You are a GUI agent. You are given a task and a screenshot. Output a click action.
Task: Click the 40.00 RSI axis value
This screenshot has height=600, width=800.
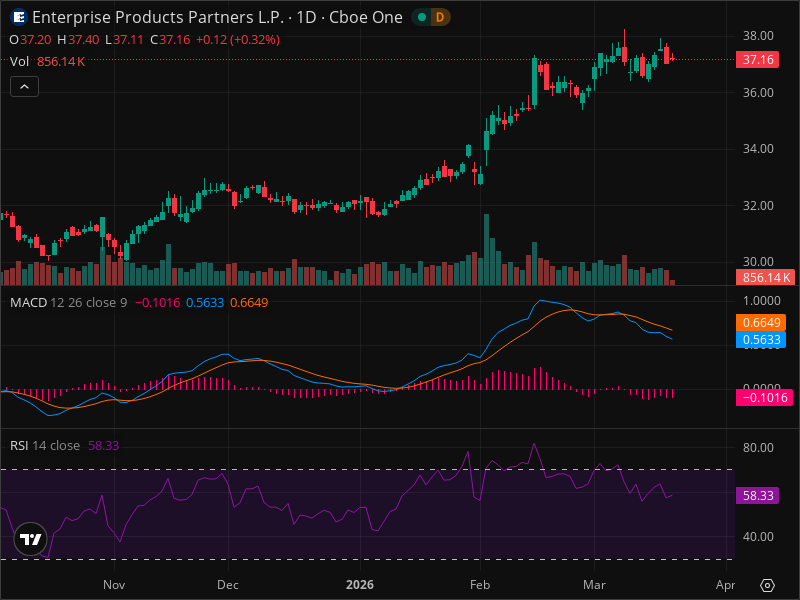tap(758, 536)
